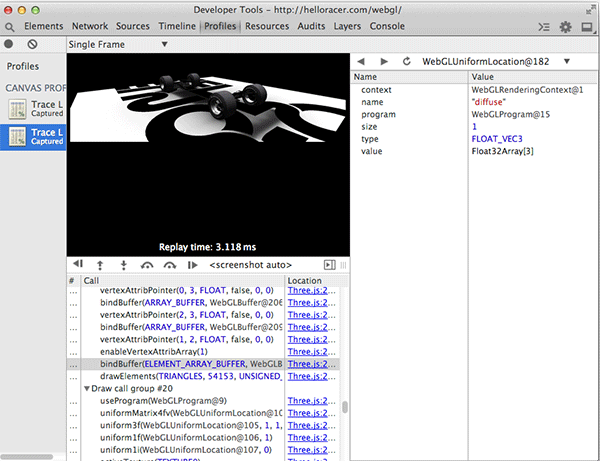This screenshot has height=461, width=600.
Task: Click the "diffuse" name value
Action: 488,102
